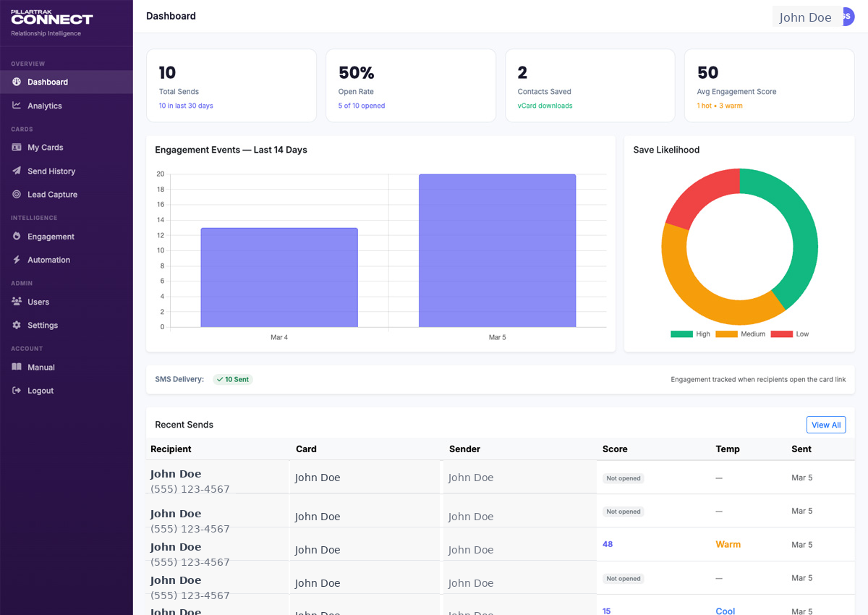Select Dashboard in the sidebar menu

[47, 82]
